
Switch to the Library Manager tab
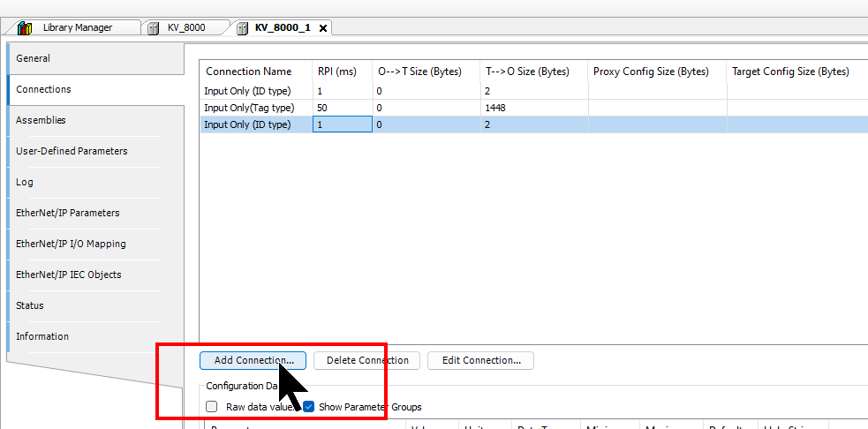[78, 27]
